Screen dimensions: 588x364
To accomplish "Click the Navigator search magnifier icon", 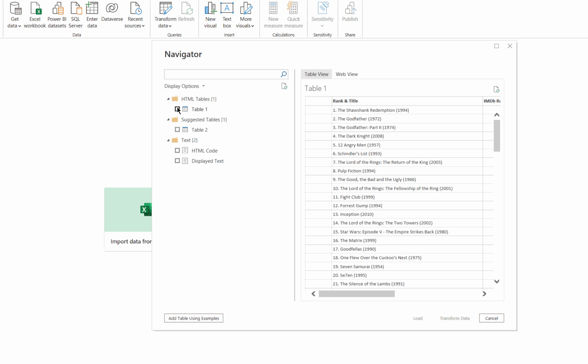I will [284, 75].
